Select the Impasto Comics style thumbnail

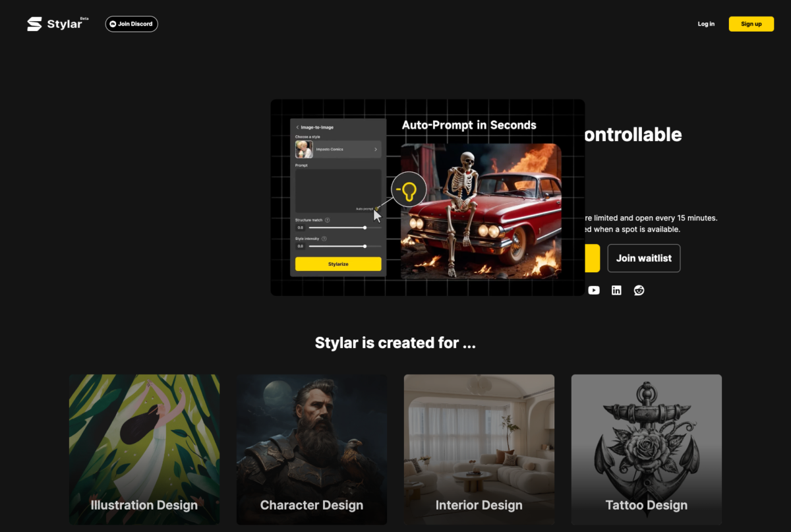tap(304, 149)
